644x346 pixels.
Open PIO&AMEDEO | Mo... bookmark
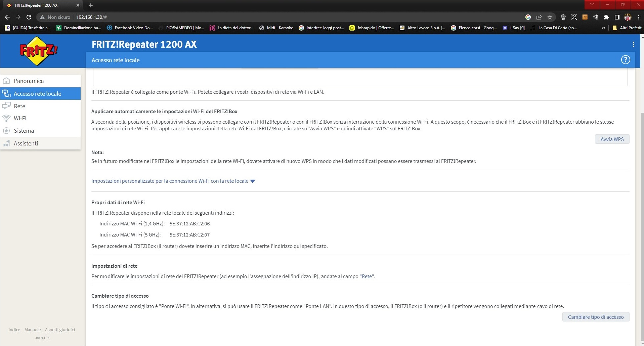(x=181, y=28)
